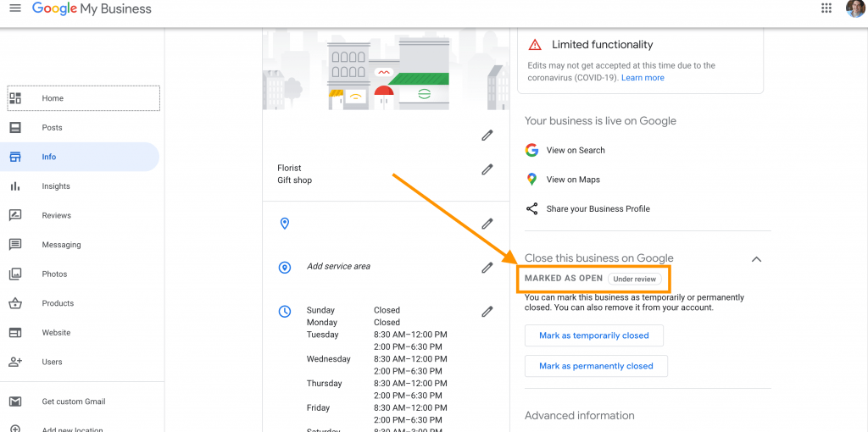
Task: Click View on Maps link
Action: (x=573, y=180)
